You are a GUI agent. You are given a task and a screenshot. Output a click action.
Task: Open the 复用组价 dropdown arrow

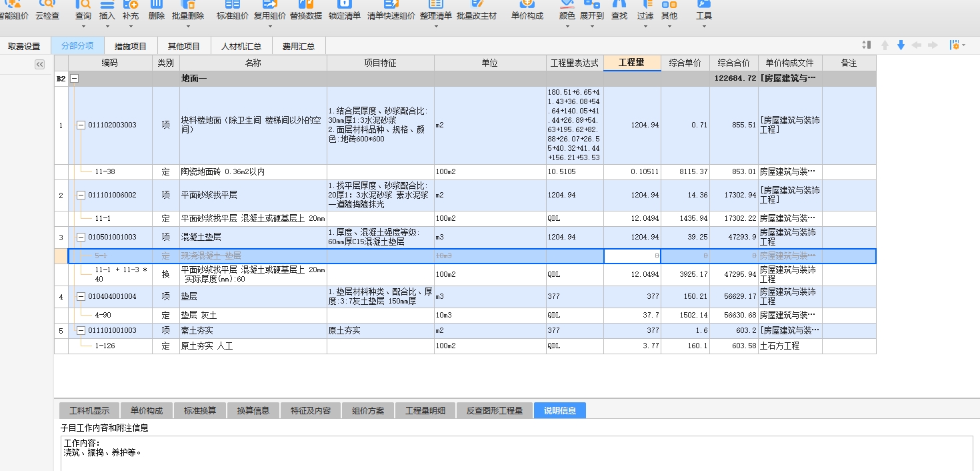click(x=270, y=27)
